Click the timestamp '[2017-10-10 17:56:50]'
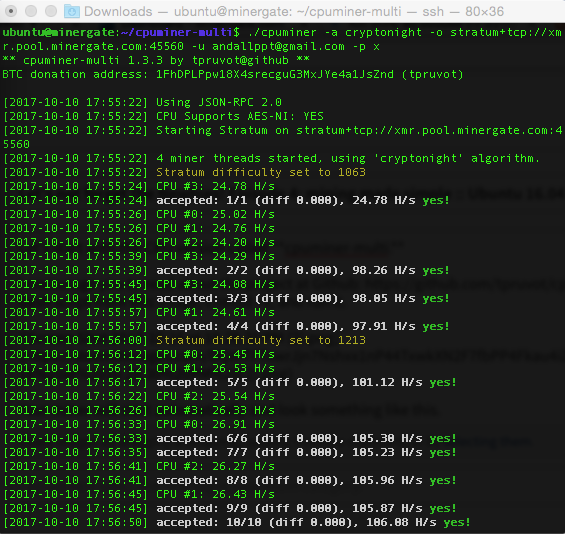Screen dimensions: 565x534 coord(75,523)
